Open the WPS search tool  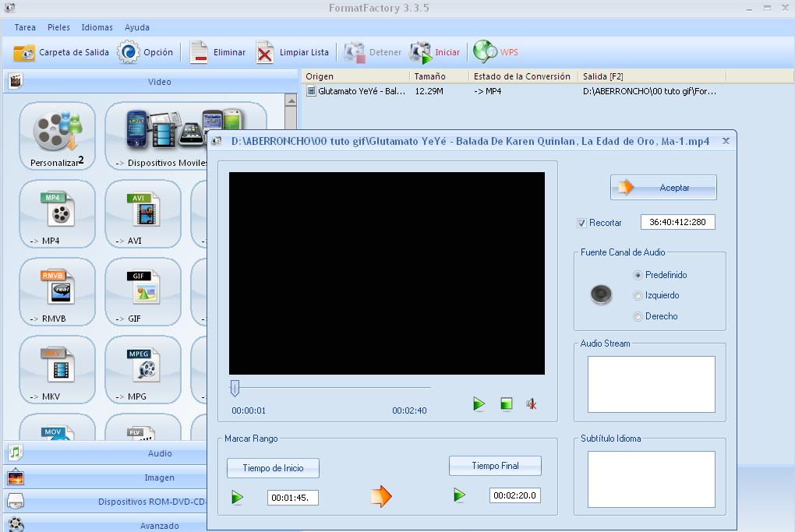coord(496,52)
